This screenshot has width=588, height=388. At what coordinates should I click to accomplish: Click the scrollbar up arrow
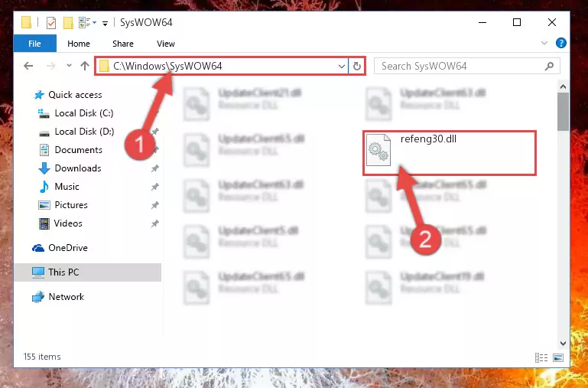click(x=563, y=86)
